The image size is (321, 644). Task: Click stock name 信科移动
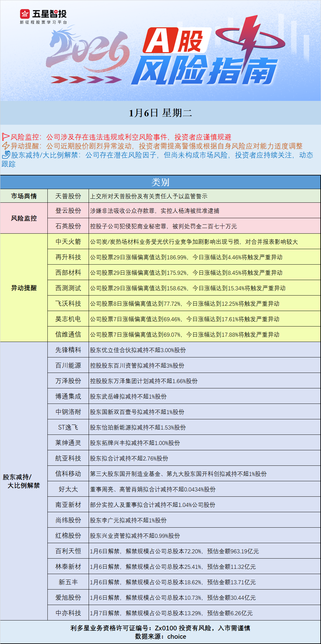point(68,474)
